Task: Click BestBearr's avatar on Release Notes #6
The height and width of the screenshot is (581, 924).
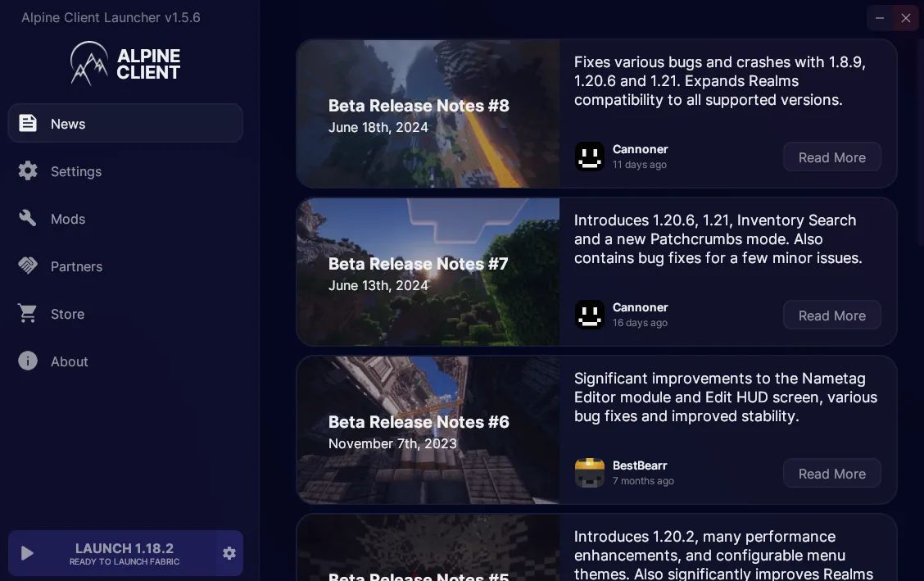Action: pyautogui.click(x=590, y=473)
